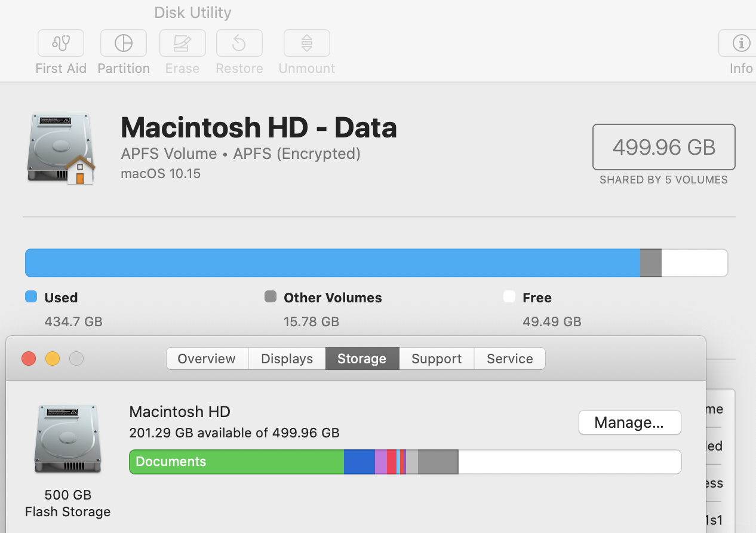The width and height of the screenshot is (756, 533).
Task: Click the dark gray segment in the Macintosh HD storage bar
Action: (438, 462)
